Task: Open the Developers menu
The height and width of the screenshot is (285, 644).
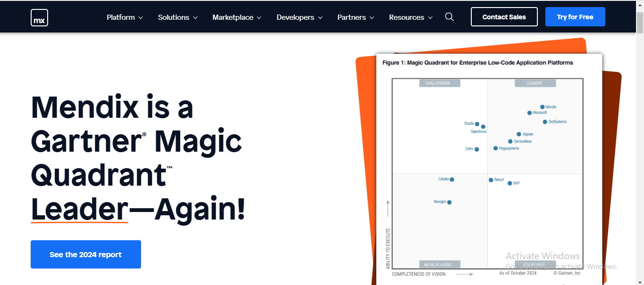Action: coord(300,17)
